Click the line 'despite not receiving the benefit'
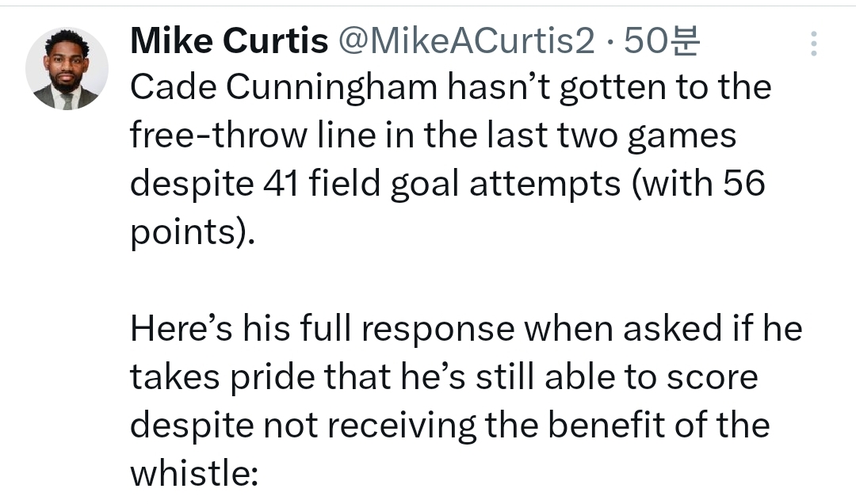The width and height of the screenshot is (856, 504). pyautogui.click(x=449, y=425)
